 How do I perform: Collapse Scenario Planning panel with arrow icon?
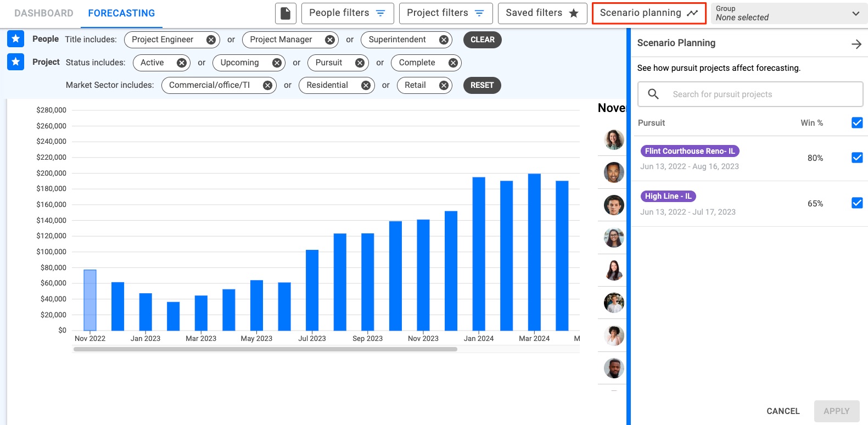(x=856, y=44)
